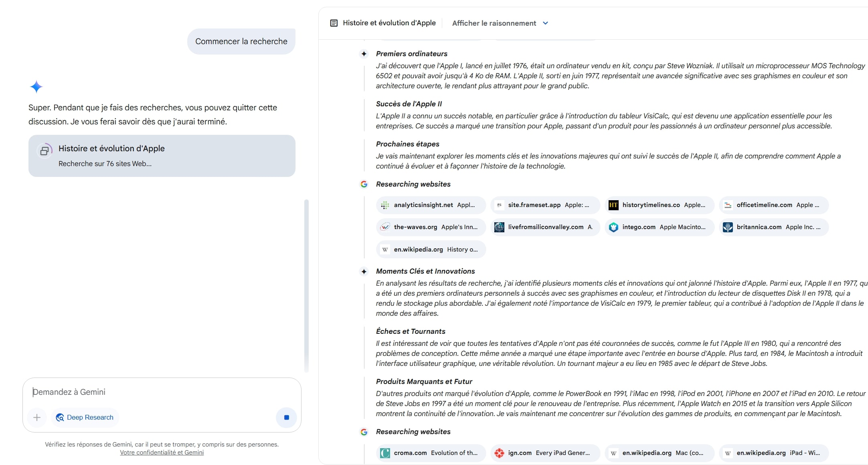
Task: Open the intego.com Apple Macintosh source chip
Action: click(660, 227)
